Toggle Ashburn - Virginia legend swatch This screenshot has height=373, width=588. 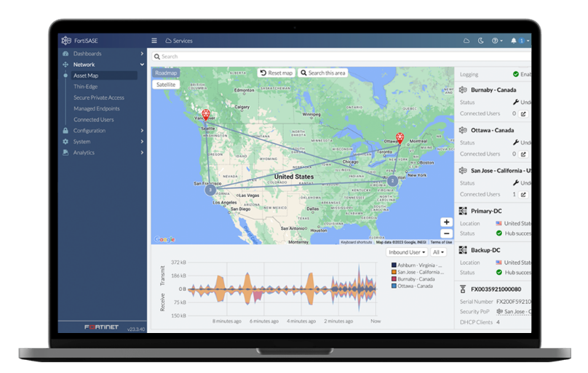394,265
